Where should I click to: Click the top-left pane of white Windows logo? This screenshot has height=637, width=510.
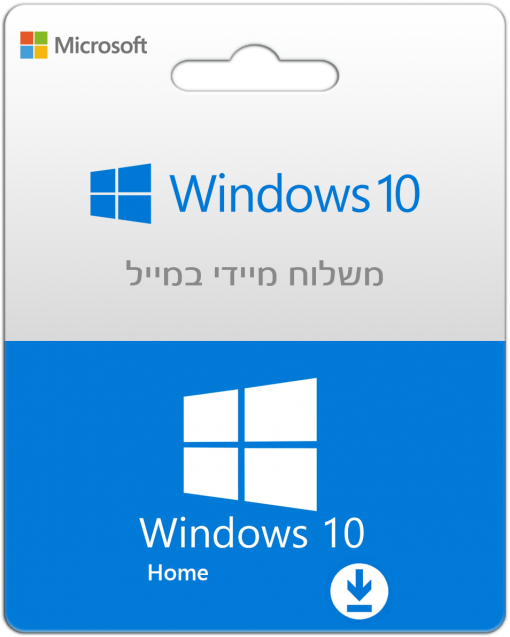click(211, 416)
